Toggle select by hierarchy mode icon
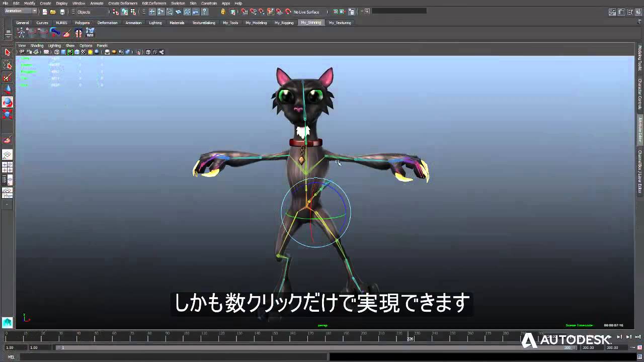Viewport: 644px width, 362px height. pos(116,12)
